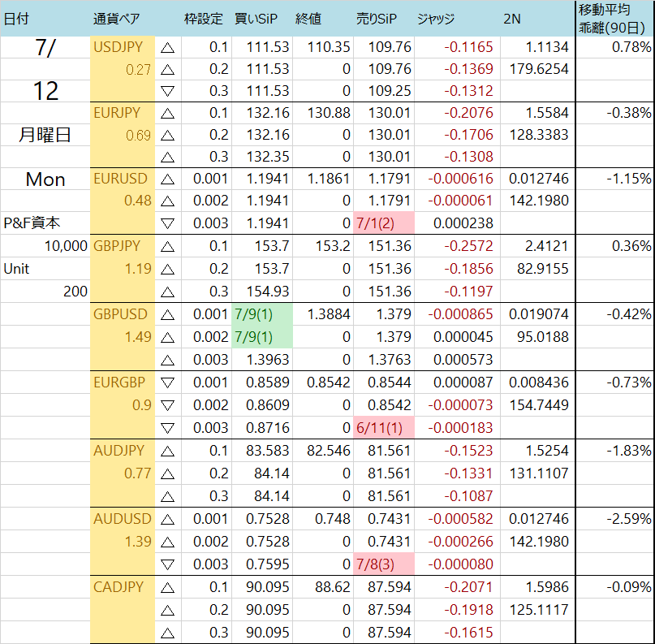Select the down triangle in EURUSD 0.003 row

167,223
